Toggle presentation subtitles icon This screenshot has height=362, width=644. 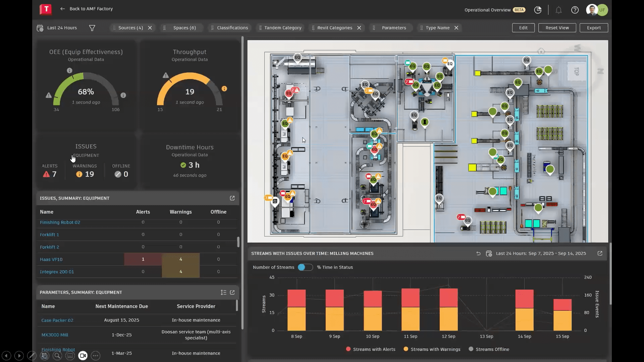coord(70,356)
